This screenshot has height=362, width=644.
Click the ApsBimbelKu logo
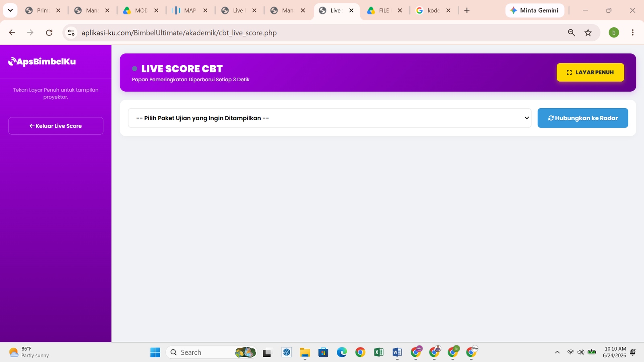42,62
